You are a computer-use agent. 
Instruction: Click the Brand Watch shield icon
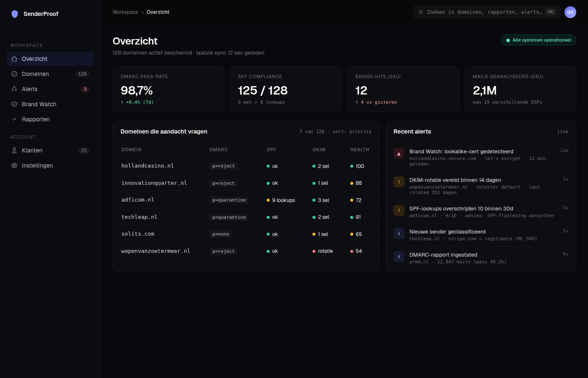point(14,104)
